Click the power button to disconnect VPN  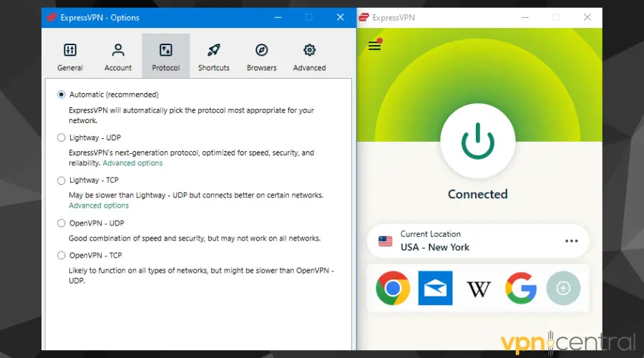(x=478, y=141)
